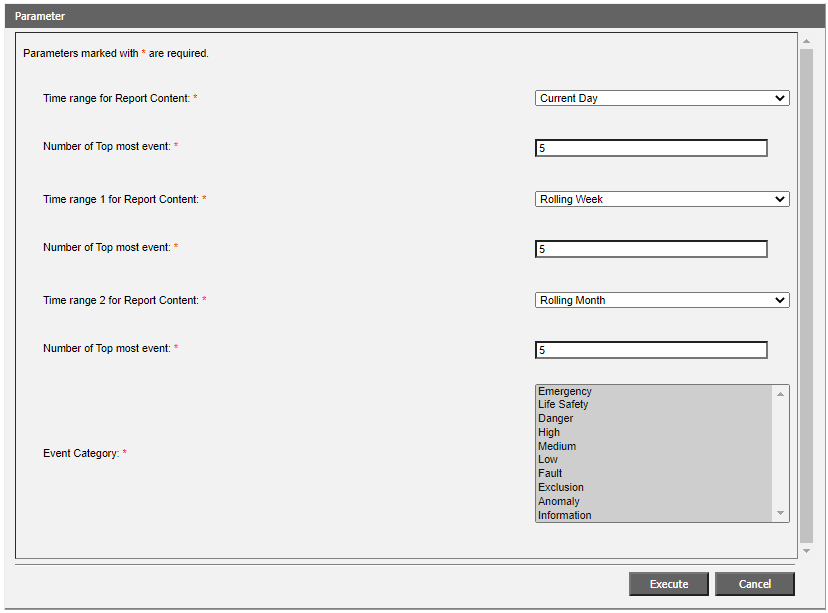Image resolution: width=828 pixels, height=613 pixels.
Task: Select Life Safety in the Event Category list
Action: point(563,405)
